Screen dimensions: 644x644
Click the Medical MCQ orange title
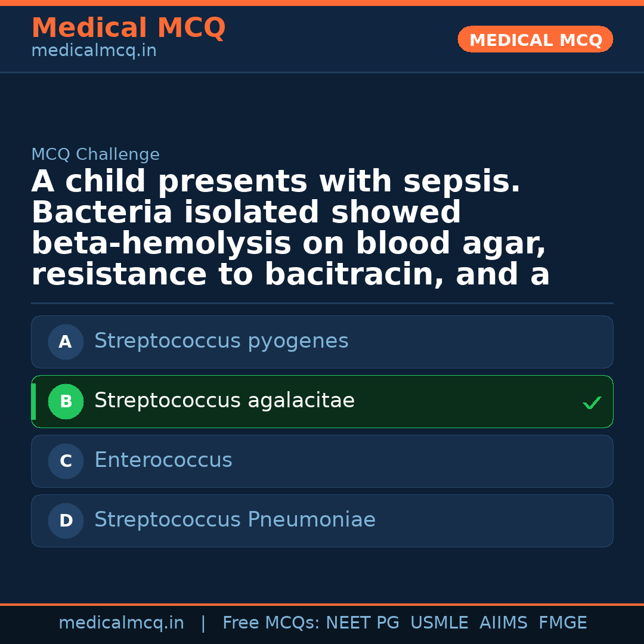pos(128,27)
